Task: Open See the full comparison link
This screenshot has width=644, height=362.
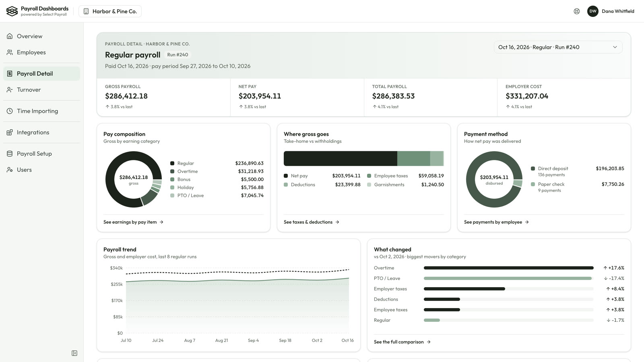Action: click(x=402, y=342)
